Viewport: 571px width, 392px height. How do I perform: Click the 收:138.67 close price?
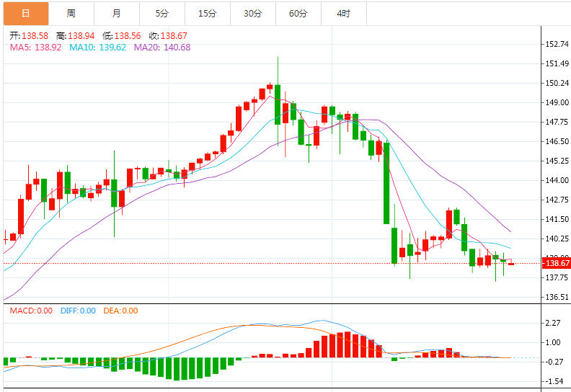tap(168, 36)
